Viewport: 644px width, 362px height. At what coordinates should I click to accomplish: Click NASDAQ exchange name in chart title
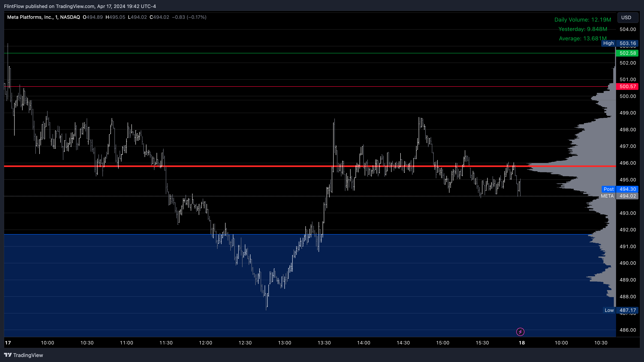[x=70, y=17]
